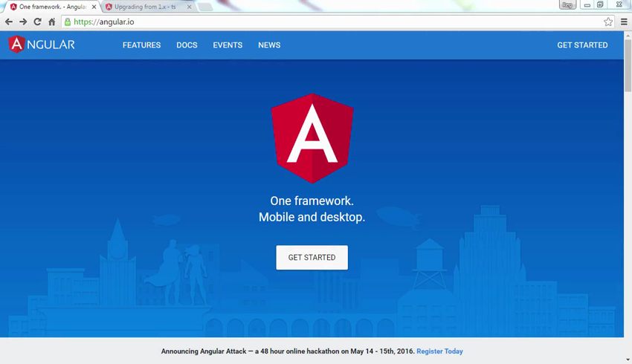
Task: Reload the page with the refresh icon
Action: click(37, 22)
